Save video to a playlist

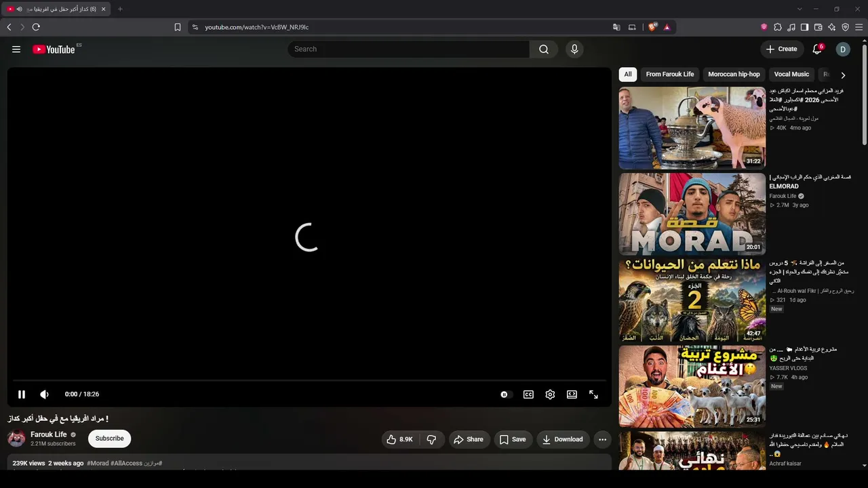pyautogui.click(x=513, y=439)
